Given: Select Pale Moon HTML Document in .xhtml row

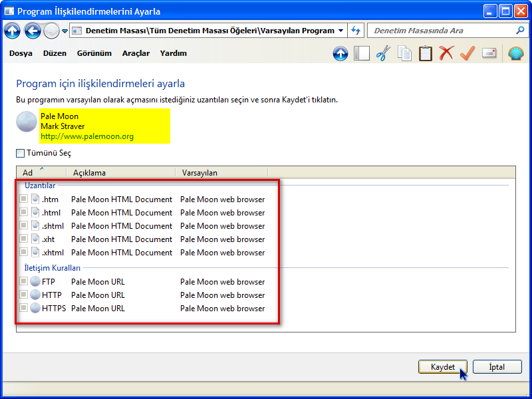Looking at the screenshot, I should point(122,253).
